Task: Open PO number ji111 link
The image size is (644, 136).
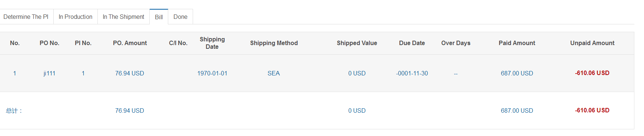Action: pyautogui.click(x=49, y=73)
